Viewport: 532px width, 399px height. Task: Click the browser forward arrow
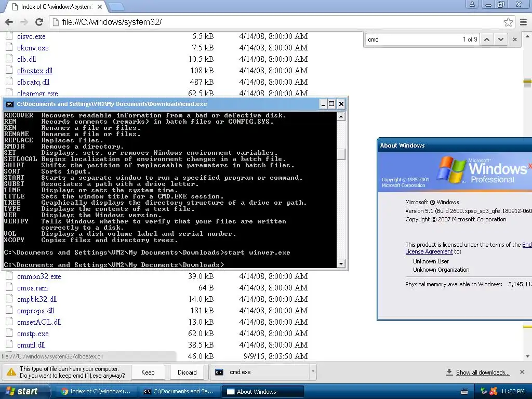click(24, 22)
